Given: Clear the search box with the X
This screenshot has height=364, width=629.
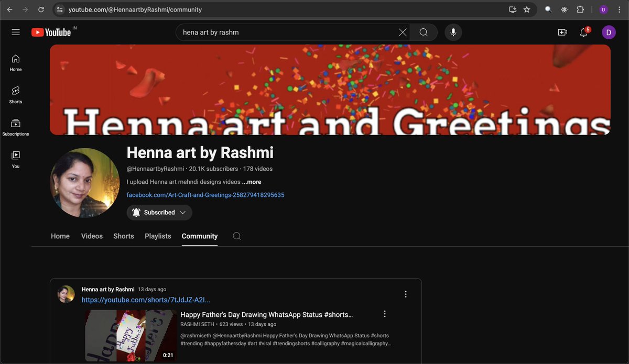Looking at the screenshot, I should [x=403, y=32].
